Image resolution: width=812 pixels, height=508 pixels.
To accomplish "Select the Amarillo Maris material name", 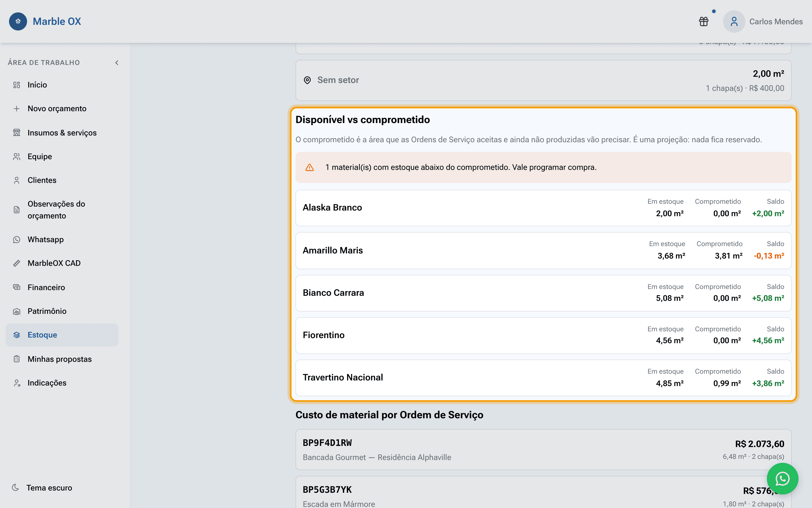I will [x=332, y=250].
